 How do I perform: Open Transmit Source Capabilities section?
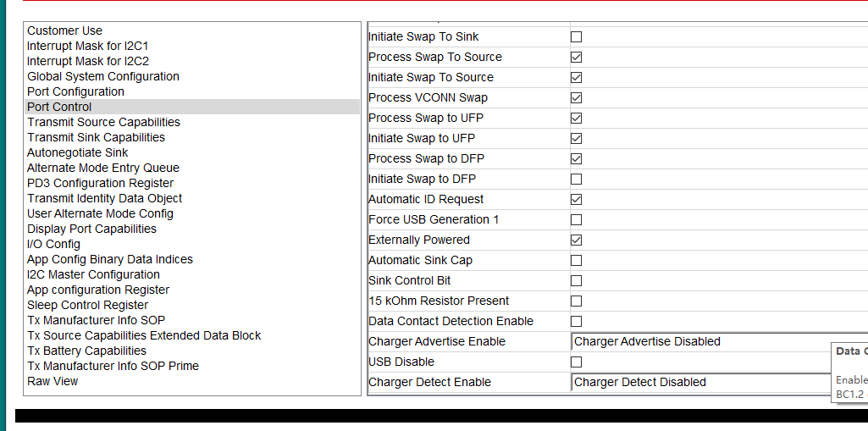[x=103, y=122]
